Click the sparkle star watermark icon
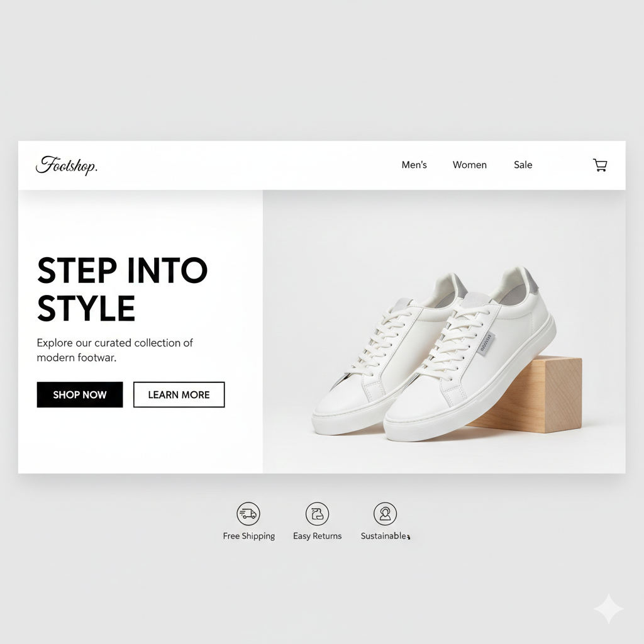 (x=609, y=609)
